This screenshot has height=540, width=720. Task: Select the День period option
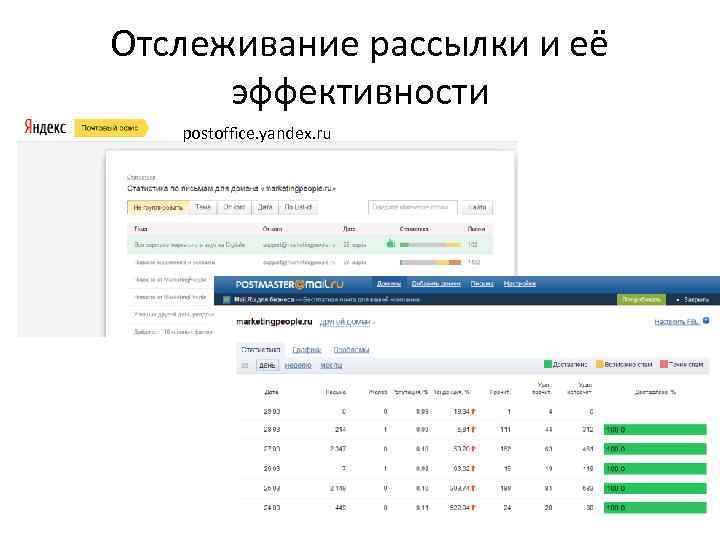point(267,366)
